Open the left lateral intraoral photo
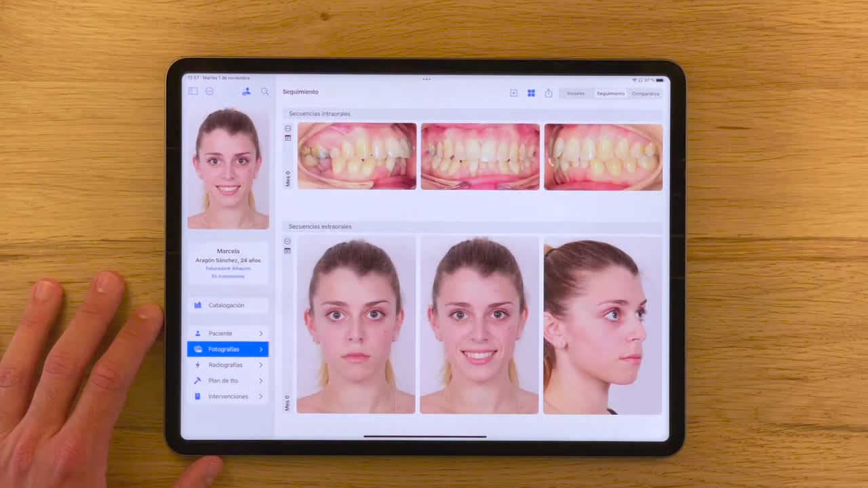Screen dimensions: 868x488 604,157
